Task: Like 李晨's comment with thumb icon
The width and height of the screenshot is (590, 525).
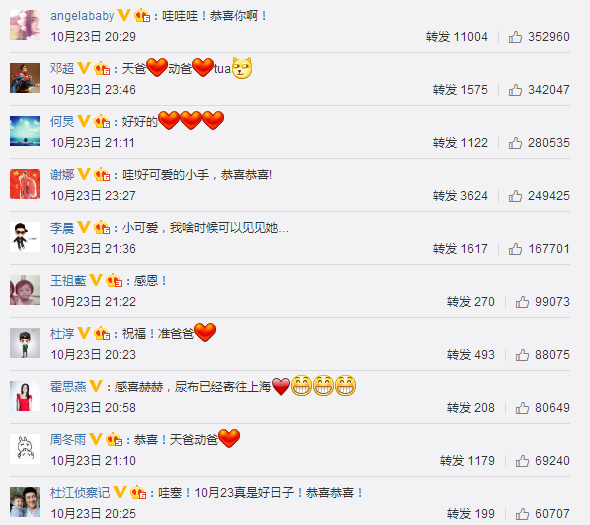Action: click(x=515, y=249)
